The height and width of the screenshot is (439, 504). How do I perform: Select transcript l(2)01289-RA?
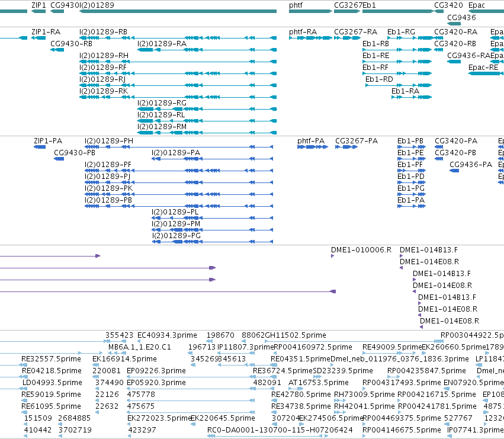162,44
